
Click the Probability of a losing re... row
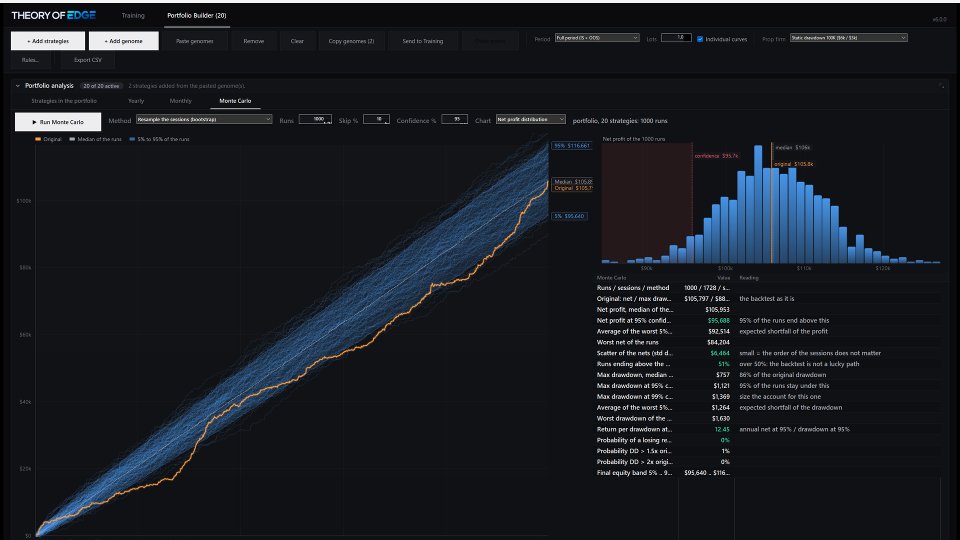(x=768, y=440)
